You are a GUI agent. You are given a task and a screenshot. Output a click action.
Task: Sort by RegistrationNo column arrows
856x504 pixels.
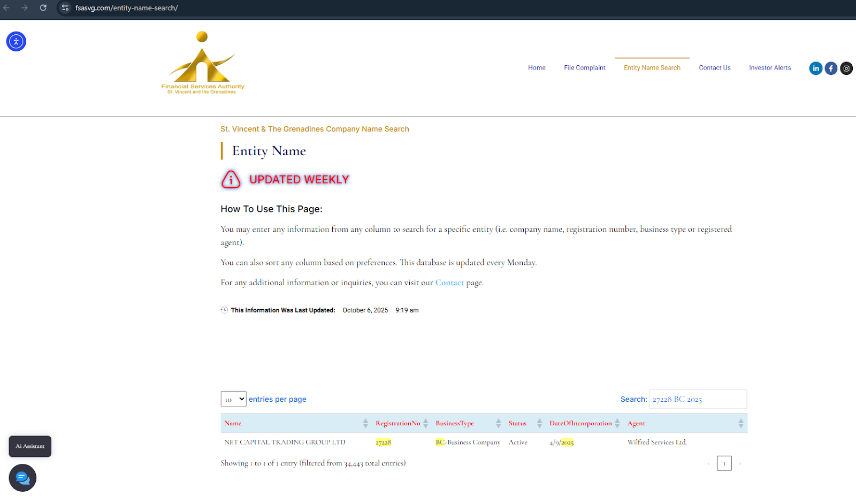[426, 423]
